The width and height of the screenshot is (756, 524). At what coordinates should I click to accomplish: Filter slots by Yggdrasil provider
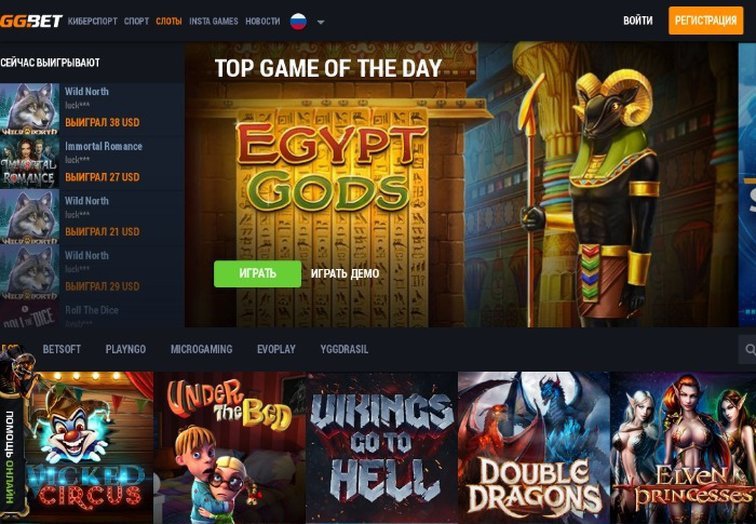click(344, 349)
